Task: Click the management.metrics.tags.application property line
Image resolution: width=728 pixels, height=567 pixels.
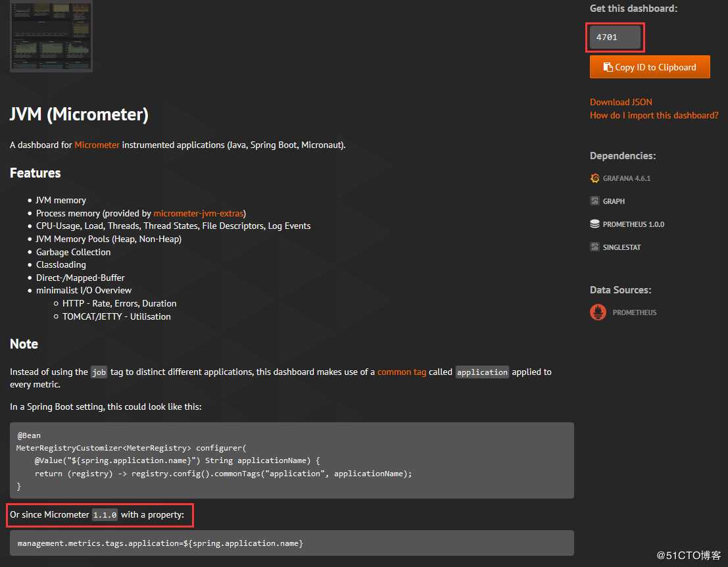Action: tap(160, 543)
